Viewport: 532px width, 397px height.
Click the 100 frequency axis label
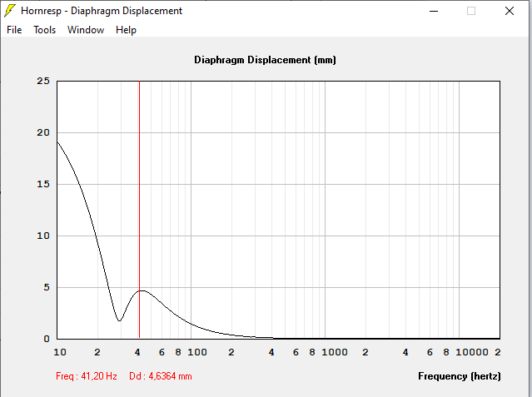[197, 352]
